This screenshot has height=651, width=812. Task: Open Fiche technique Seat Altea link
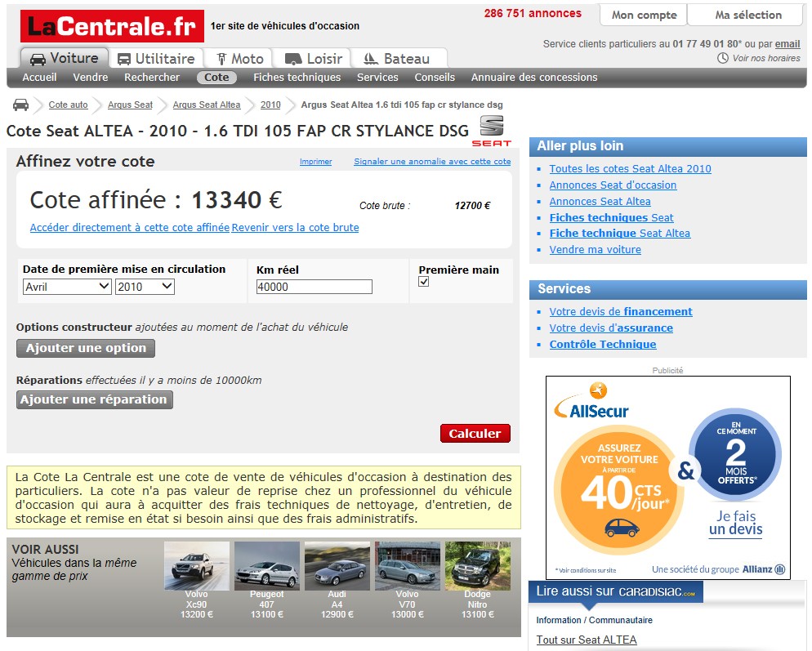point(620,234)
